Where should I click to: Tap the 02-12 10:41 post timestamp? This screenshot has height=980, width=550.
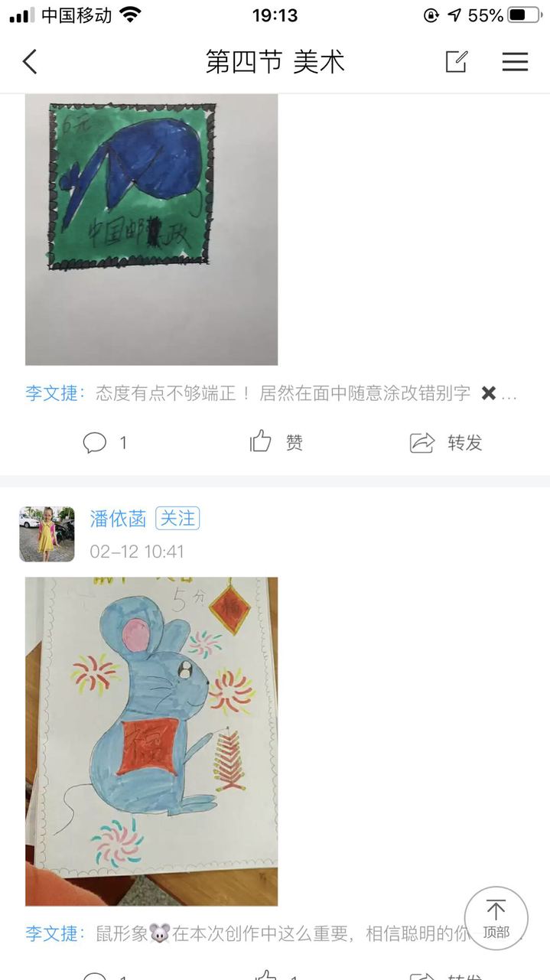[137, 551]
